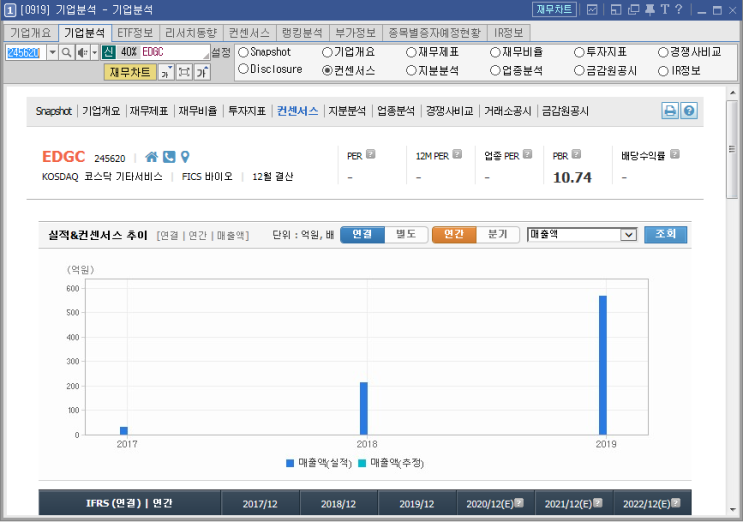Click the duplicate window icon in title bar

[x=633, y=9]
